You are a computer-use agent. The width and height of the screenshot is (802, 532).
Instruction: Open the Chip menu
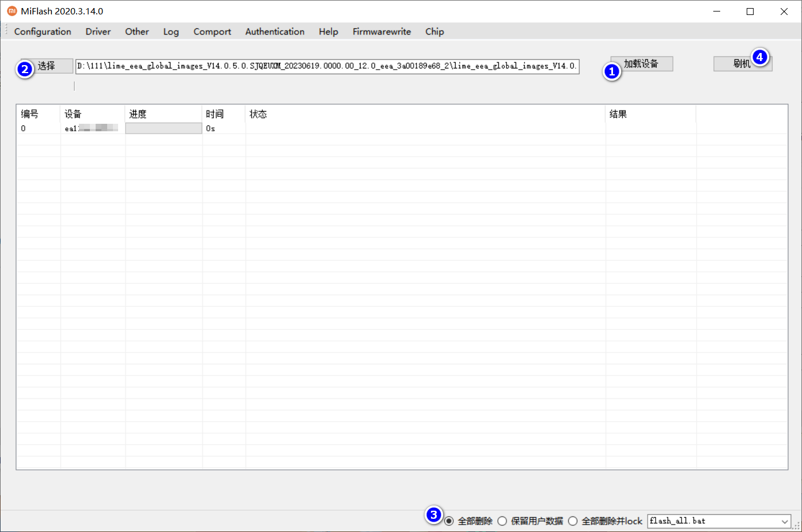[434, 32]
